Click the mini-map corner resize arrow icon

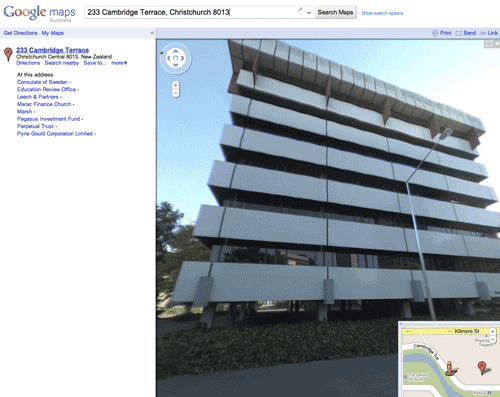402,324
